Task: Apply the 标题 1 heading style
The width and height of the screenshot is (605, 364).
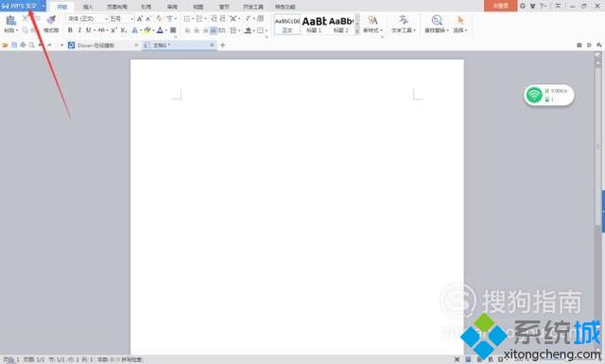Action: (x=314, y=25)
